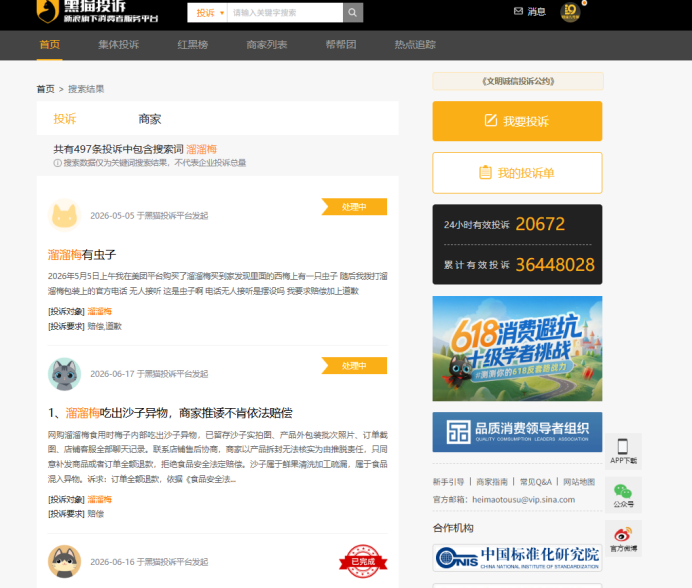Open complaint 溜溜梅吃出沙子异物 title
This screenshot has height=588, width=692.
[x=170, y=413]
